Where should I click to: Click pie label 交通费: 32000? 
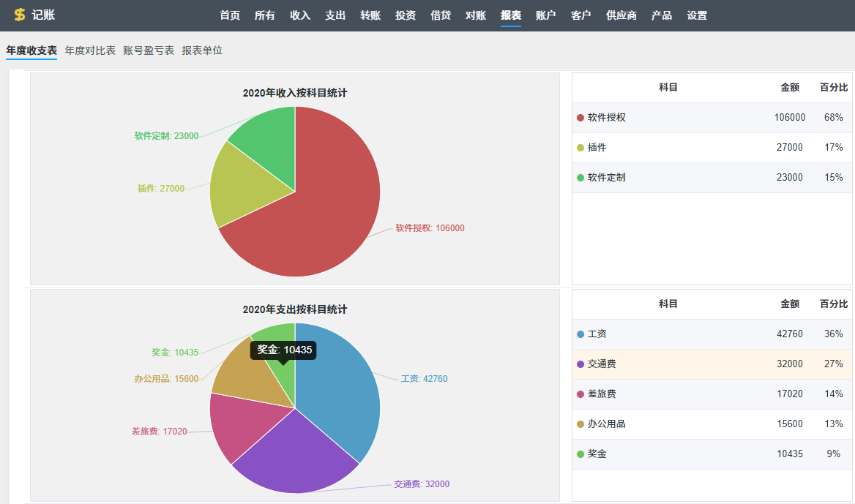[422, 484]
